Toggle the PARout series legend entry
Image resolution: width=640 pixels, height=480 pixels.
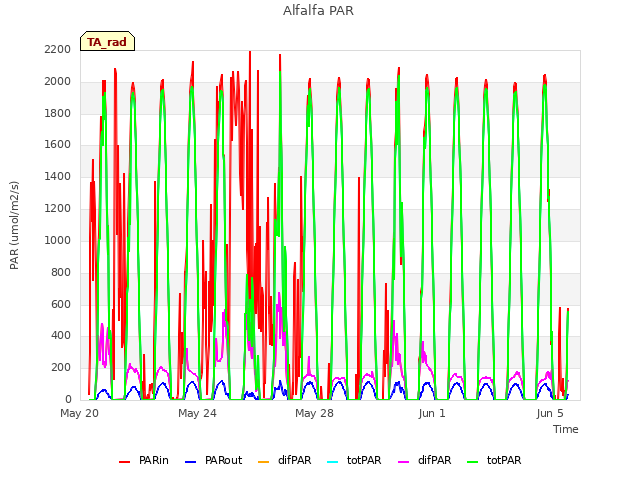coord(213,460)
